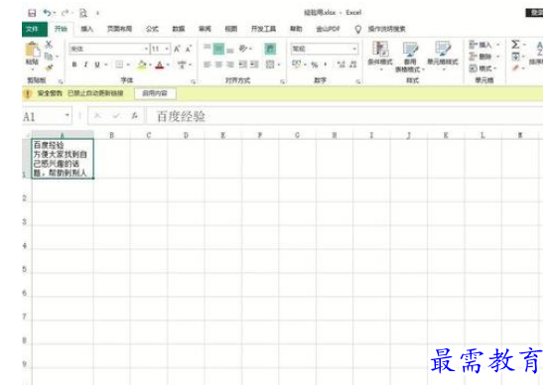551x392 pixels.
Task: Click Enable Content button in security warning
Action: (x=155, y=93)
